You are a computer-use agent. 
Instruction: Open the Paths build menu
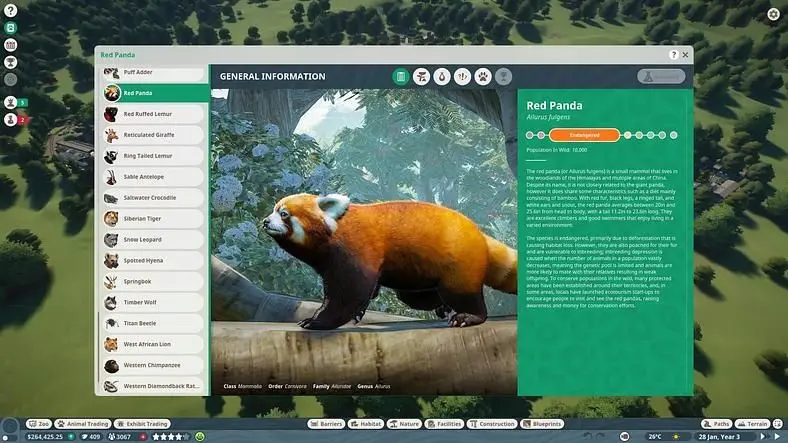[x=716, y=424]
